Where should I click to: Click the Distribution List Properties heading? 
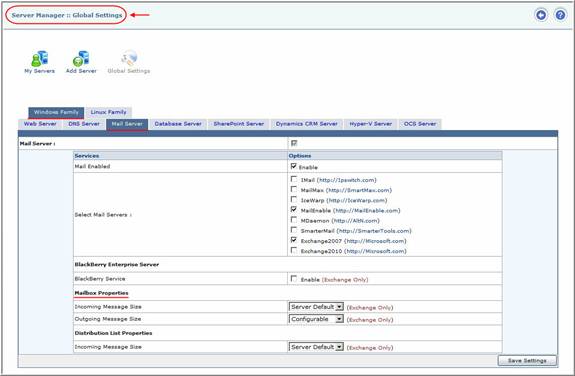coord(113,333)
